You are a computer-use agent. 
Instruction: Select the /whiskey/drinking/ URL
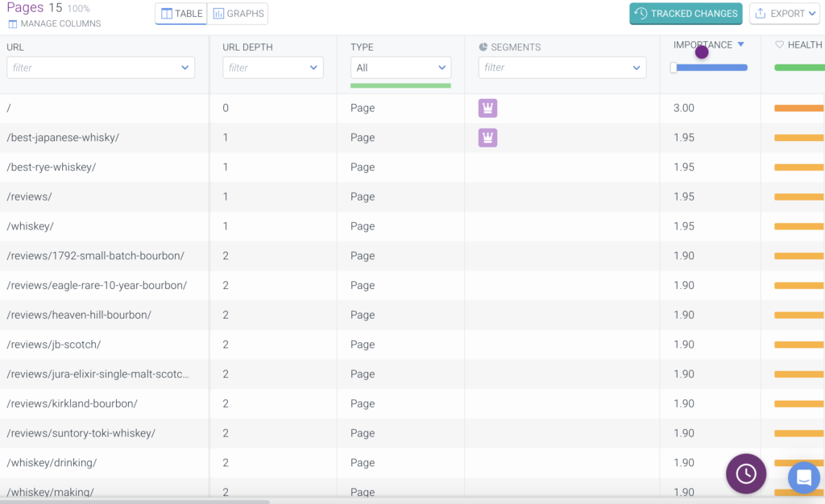tap(52, 462)
